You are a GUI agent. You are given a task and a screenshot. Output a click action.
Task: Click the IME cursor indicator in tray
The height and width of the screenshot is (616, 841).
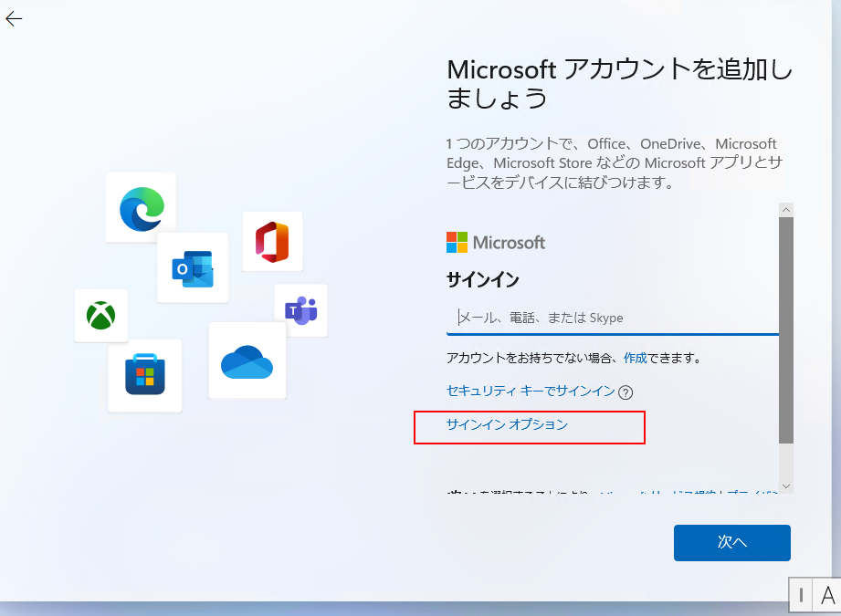(x=801, y=595)
